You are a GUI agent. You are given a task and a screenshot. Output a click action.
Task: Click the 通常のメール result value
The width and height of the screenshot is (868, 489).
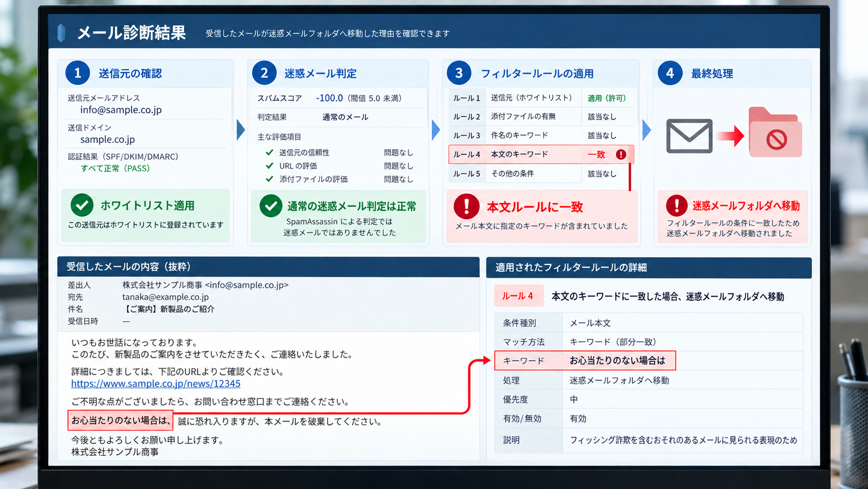coord(345,117)
